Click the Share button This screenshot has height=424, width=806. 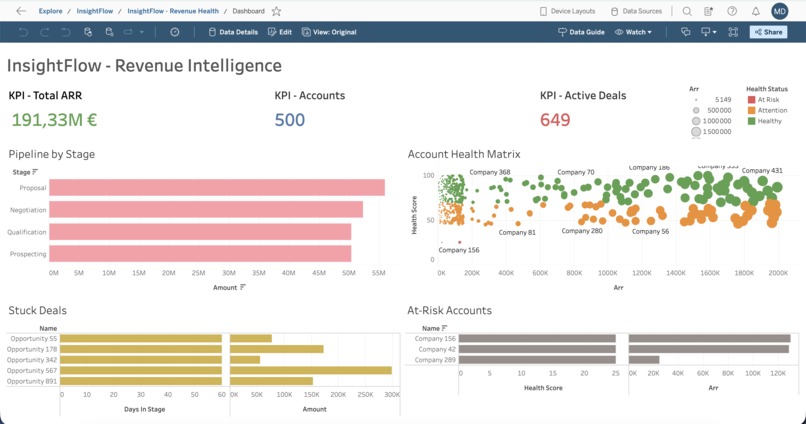pos(768,32)
